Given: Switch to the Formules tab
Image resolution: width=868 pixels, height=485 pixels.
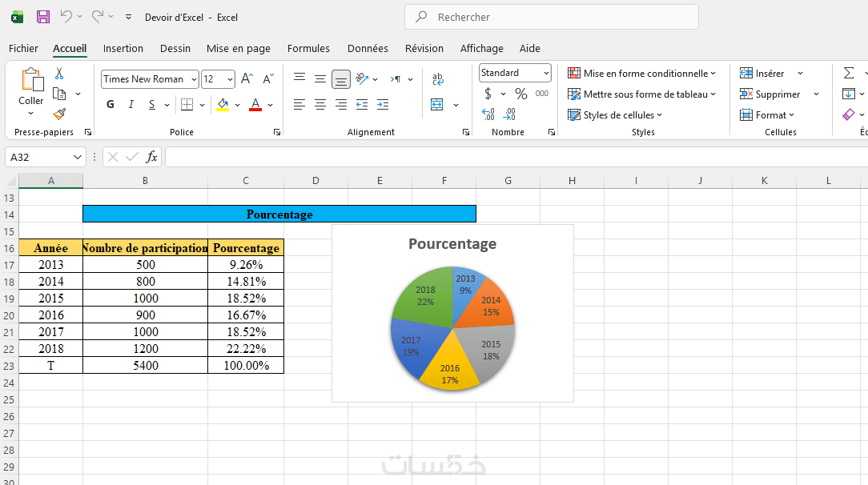Looking at the screenshot, I should (x=308, y=48).
